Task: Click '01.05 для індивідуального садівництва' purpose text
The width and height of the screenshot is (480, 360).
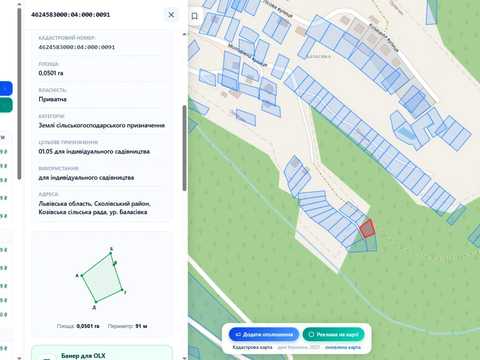Action: 94,151
